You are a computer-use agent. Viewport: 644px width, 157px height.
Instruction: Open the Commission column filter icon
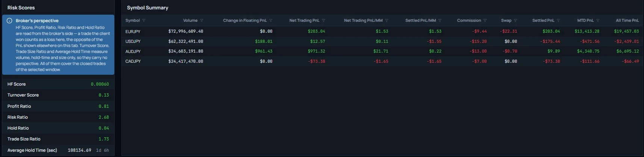(485, 21)
